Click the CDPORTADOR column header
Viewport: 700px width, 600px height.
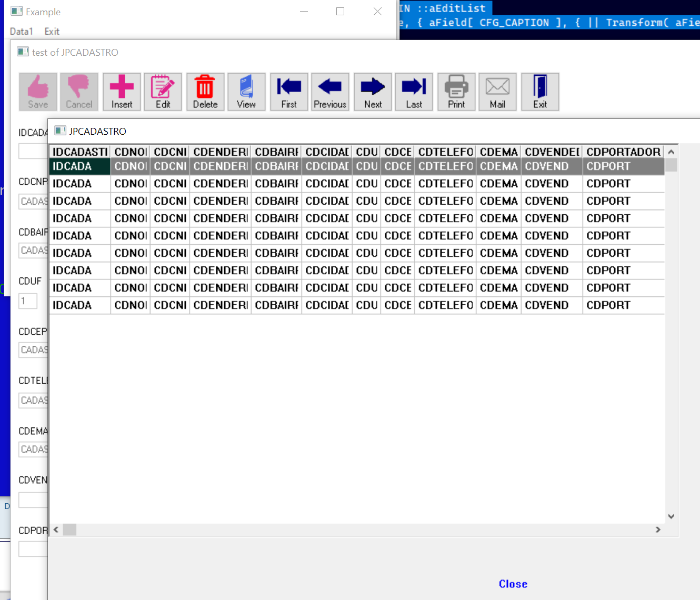[623, 152]
